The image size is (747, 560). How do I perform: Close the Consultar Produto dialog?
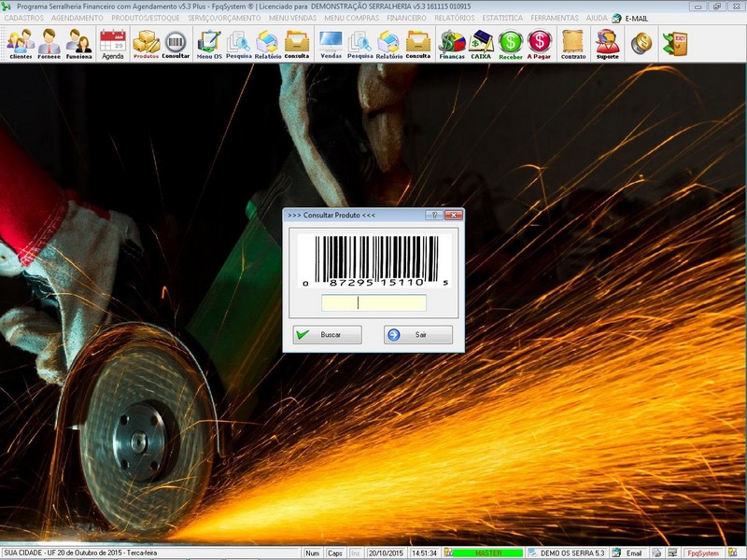click(x=454, y=216)
